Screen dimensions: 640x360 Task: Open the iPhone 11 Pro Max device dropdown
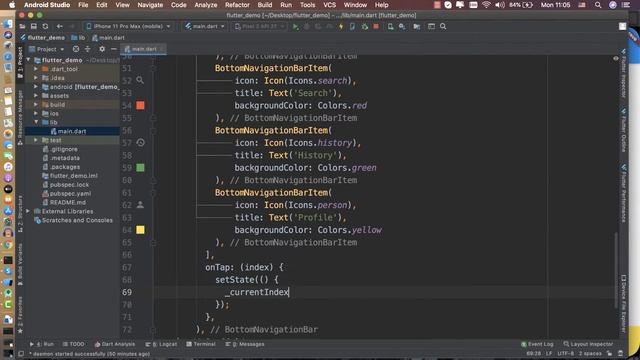[128, 26]
